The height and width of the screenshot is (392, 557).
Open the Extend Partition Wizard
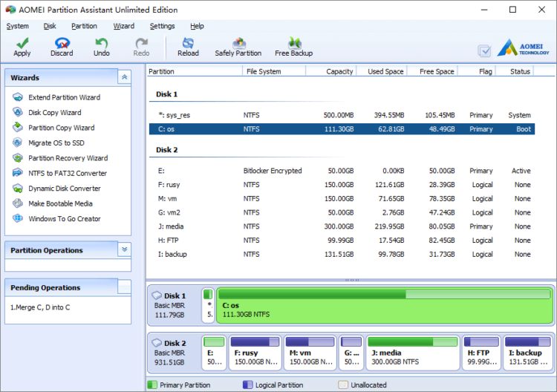coord(64,97)
